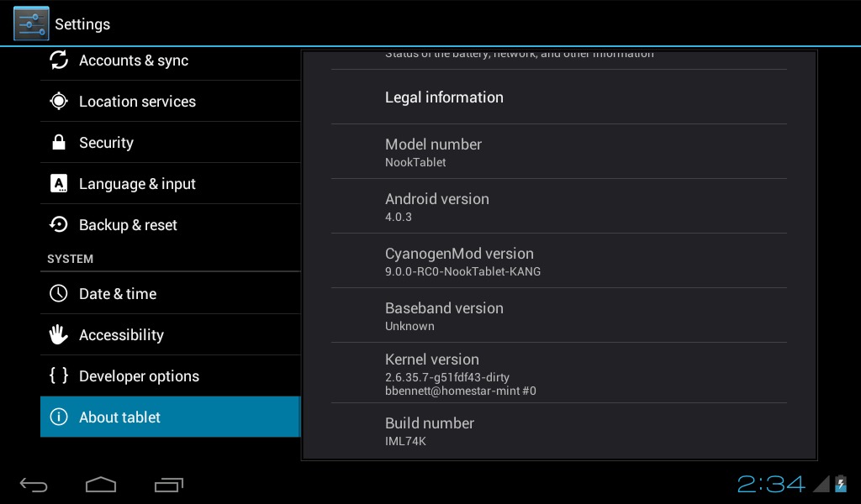861x504 pixels.
Task: Open Language & input via its icon
Action: point(58,183)
